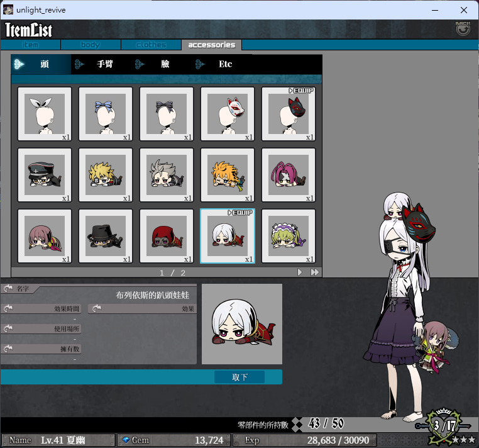This screenshot has height=448, width=479.
Task: Select the equipped white hair doll item
Action: [228, 236]
